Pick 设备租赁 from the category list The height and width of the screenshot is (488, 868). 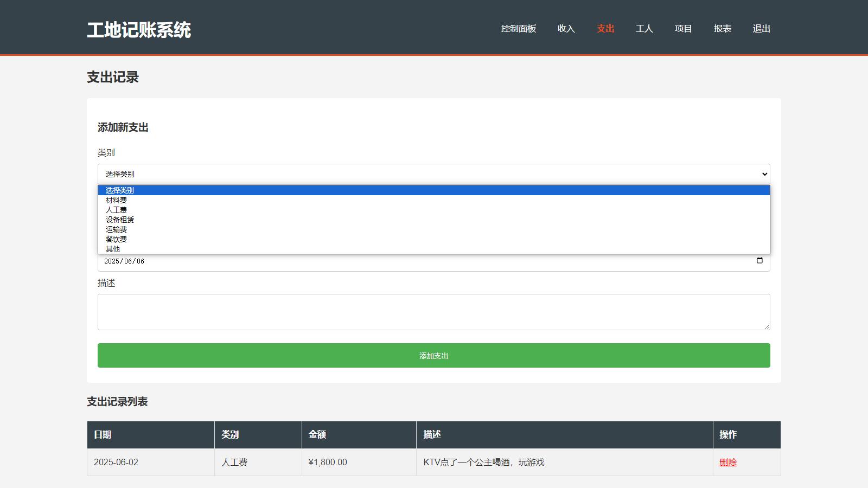pyautogui.click(x=120, y=220)
